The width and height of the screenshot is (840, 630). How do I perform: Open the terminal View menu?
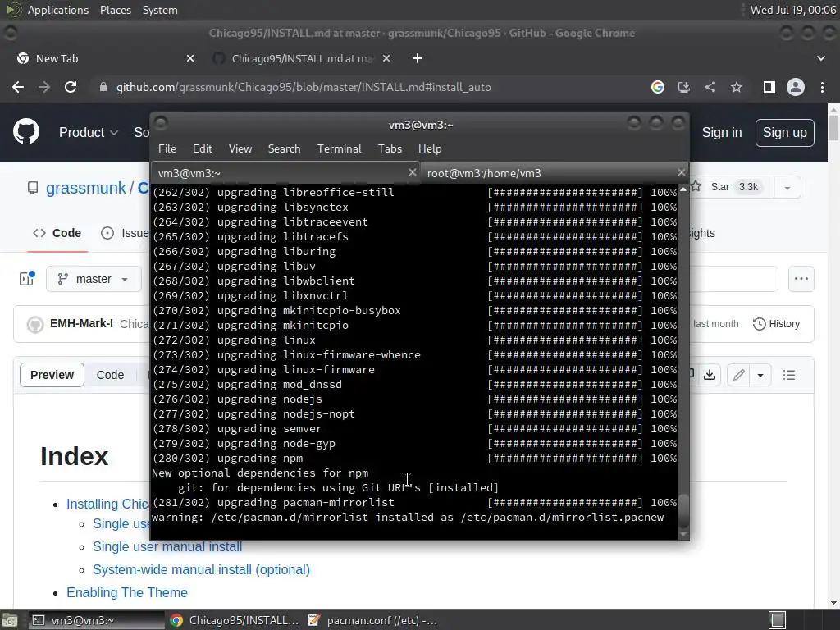tap(240, 148)
